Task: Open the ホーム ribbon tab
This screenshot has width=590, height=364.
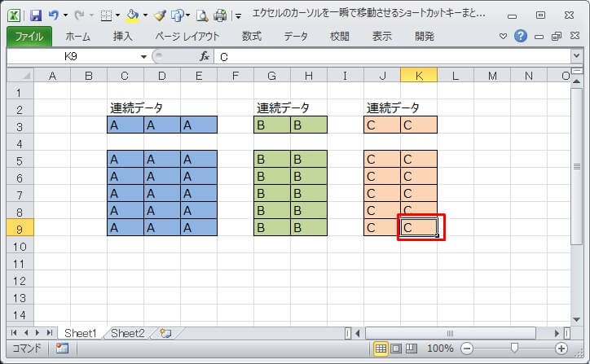Action: click(x=78, y=37)
